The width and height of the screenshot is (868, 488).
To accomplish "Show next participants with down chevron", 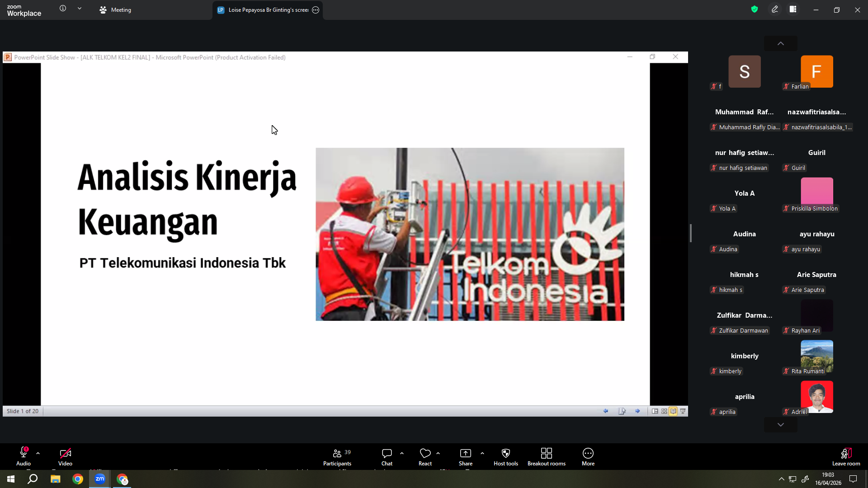I will click(x=781, y=425).
